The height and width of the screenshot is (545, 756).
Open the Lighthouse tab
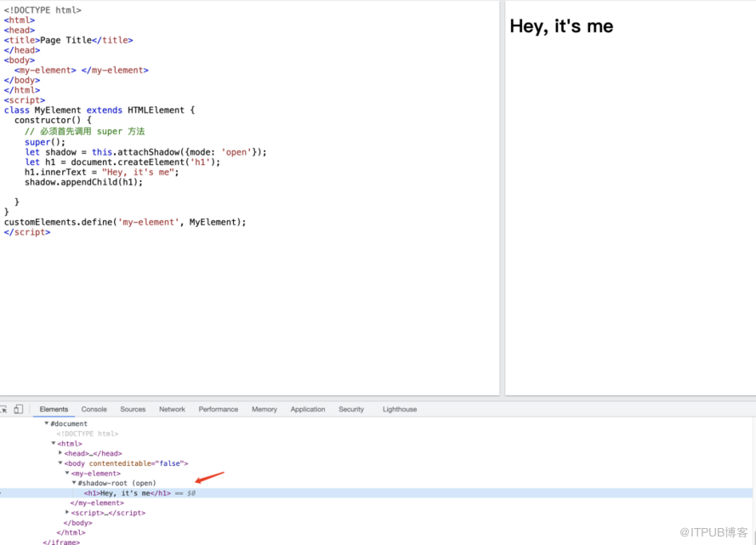[400, 409]
